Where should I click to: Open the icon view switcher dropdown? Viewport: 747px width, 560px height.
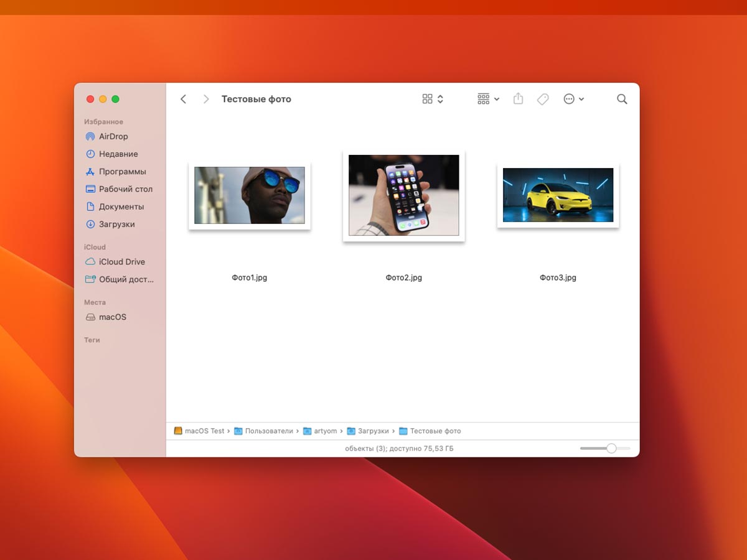433,99
